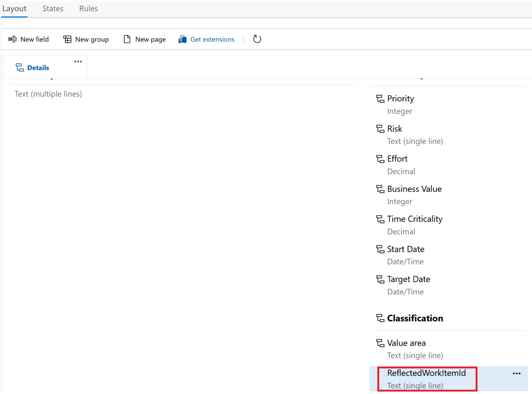Open the Details page ellipsis menu
This screenshot has width=532, height=394.
pos(78,61)
